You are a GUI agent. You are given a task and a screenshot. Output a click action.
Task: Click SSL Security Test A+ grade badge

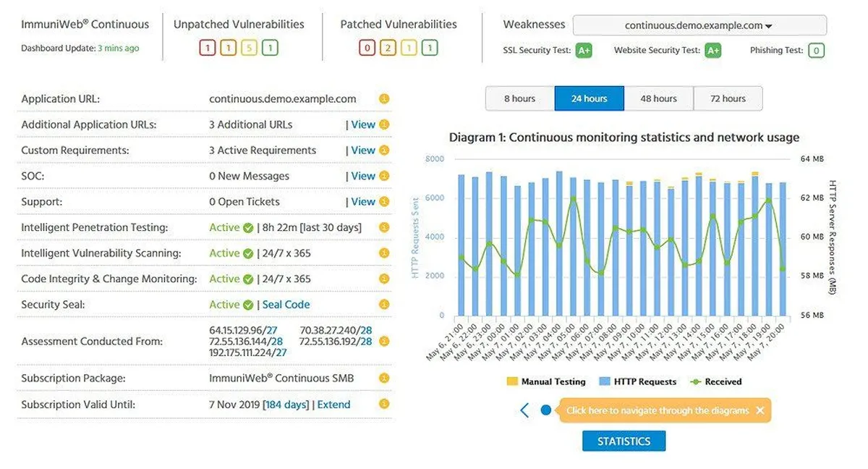click(584, 51)
